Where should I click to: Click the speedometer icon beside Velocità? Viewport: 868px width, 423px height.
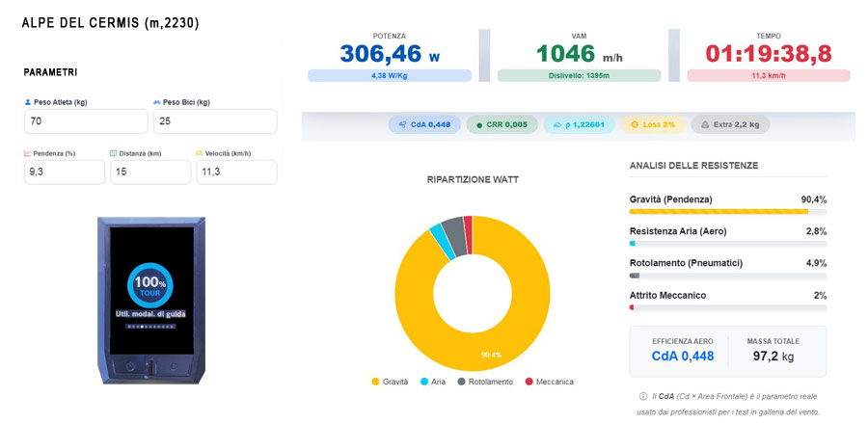coord(200,153)
